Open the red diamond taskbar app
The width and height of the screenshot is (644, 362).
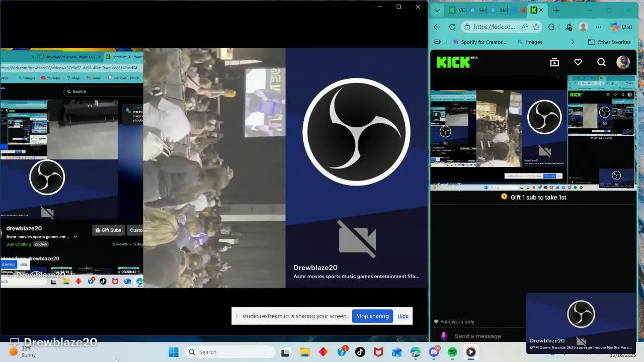point(323,352)
